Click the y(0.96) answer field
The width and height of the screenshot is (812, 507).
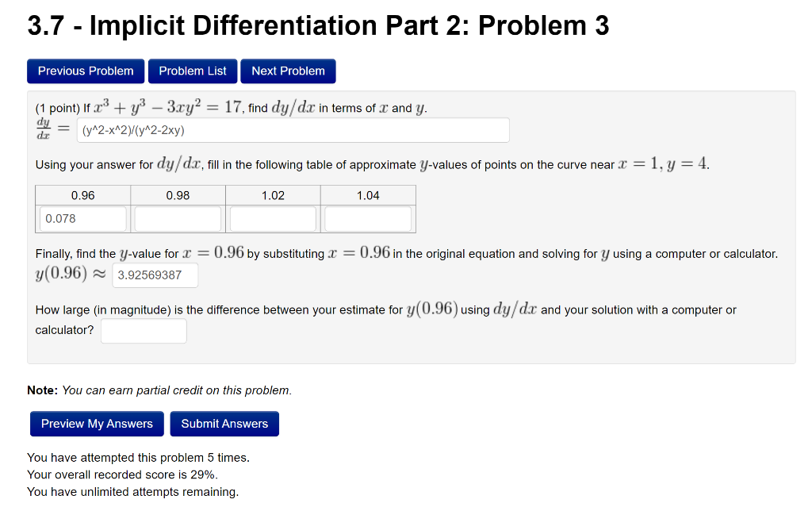155,275
